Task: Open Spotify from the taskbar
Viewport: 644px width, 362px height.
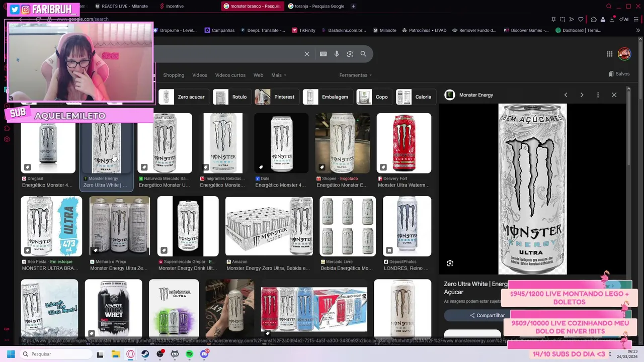Action: pyautogui.click(x=190, y=354)
